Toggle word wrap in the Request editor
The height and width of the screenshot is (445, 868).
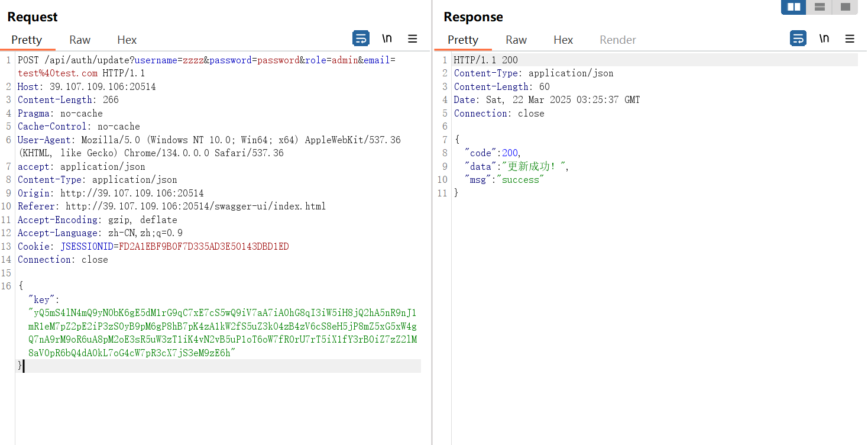pos(361,38)
